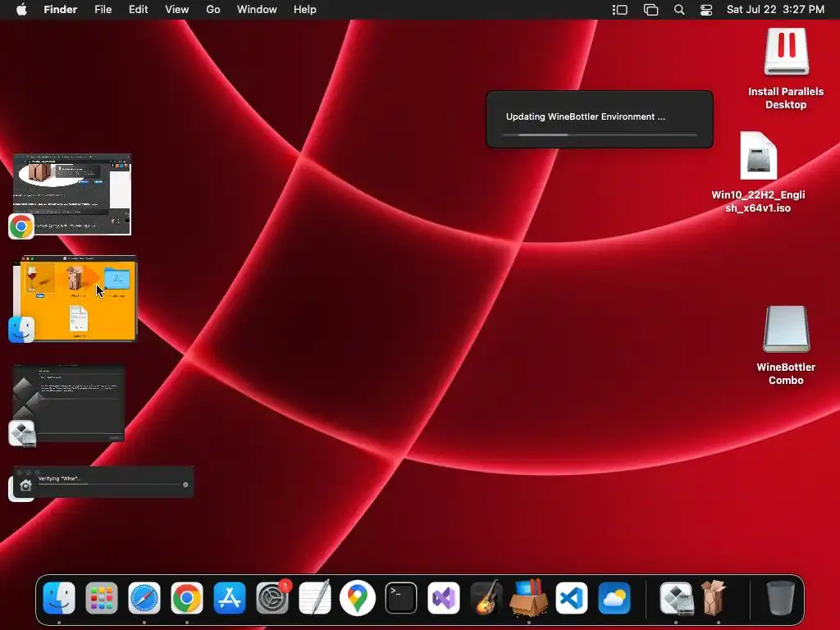Open the File menu

pyautogui.click(x=103, y=10)
